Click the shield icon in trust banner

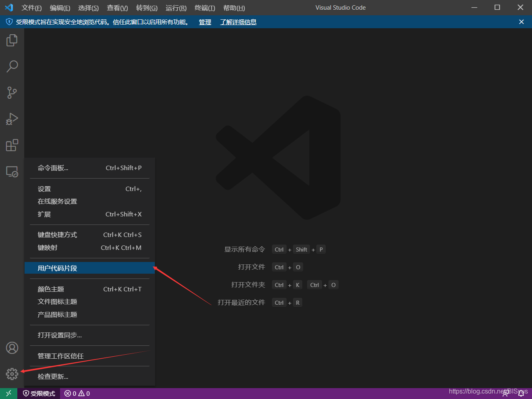pos(9,22)
